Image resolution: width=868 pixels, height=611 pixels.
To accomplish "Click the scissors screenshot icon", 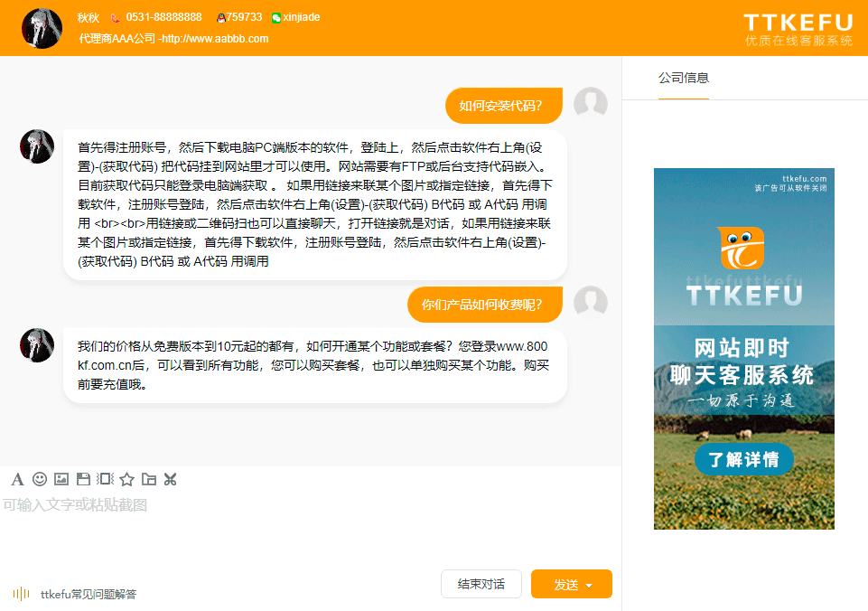I will (x=170, y=479).
